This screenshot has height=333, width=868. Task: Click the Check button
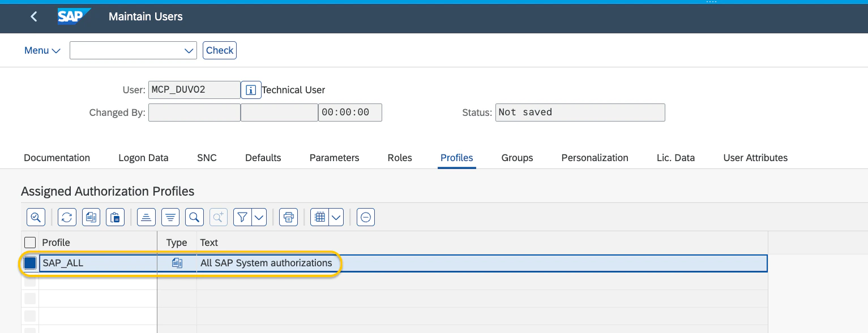click(x=220, y=50)
